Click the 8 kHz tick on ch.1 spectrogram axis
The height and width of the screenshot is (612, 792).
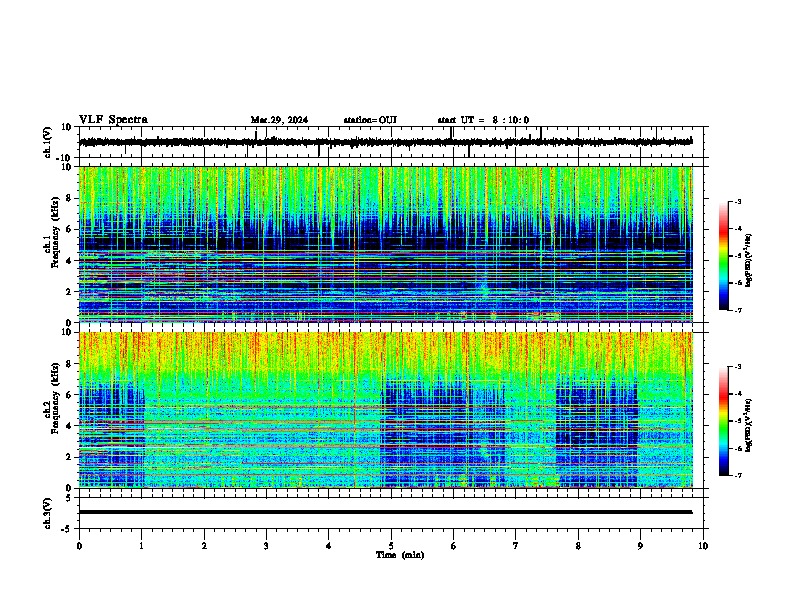pyautogui.click(x=69, y=198)
